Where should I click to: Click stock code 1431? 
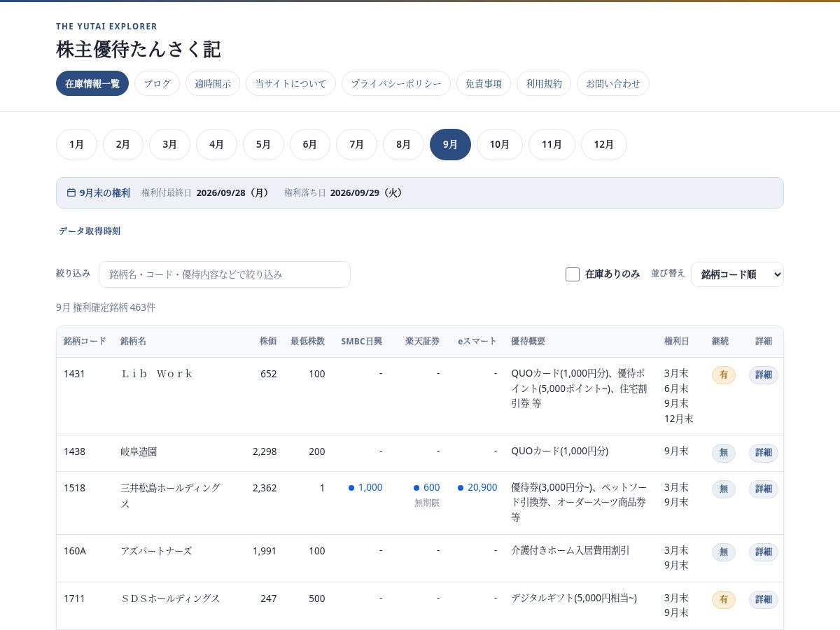tap(74, 374)
